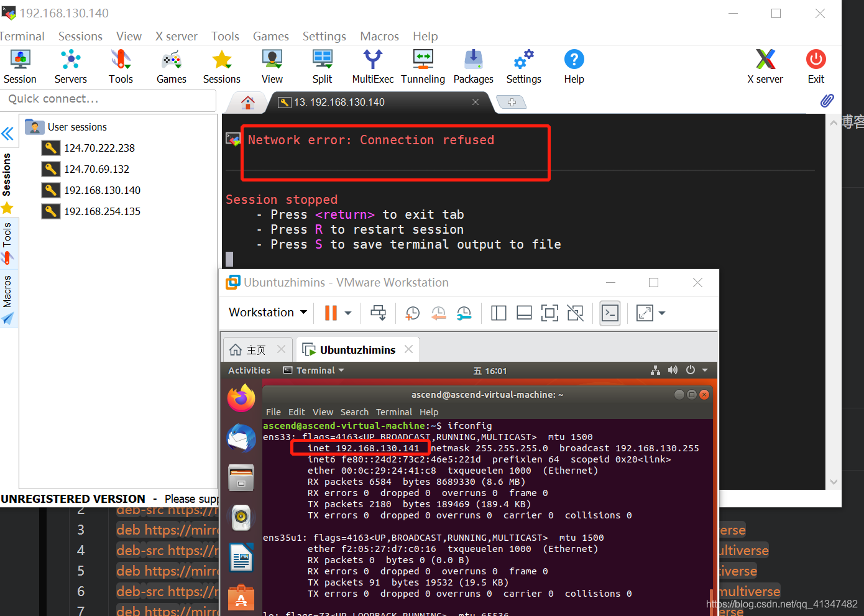This screenshot has height=616, width=864.
Task: Select the User sessions folder
Action: point(66,127)
